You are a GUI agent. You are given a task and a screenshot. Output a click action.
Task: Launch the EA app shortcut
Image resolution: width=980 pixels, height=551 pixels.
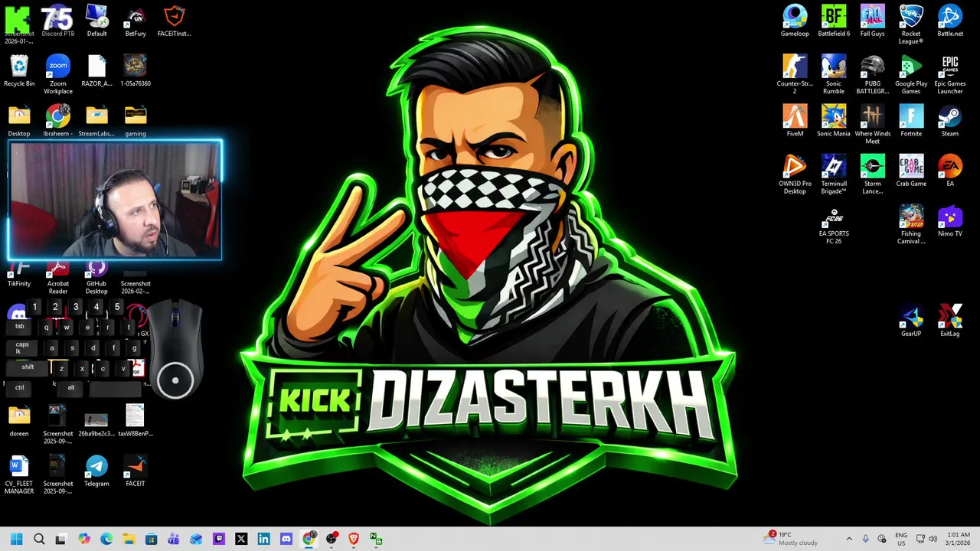tap(950, 171)
